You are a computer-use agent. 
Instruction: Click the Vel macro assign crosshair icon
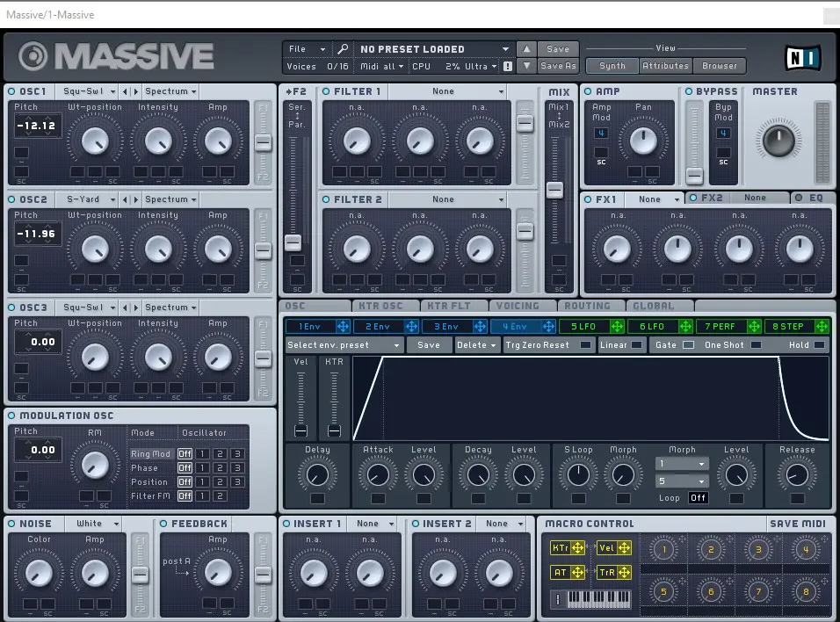[x=624, y=547]
